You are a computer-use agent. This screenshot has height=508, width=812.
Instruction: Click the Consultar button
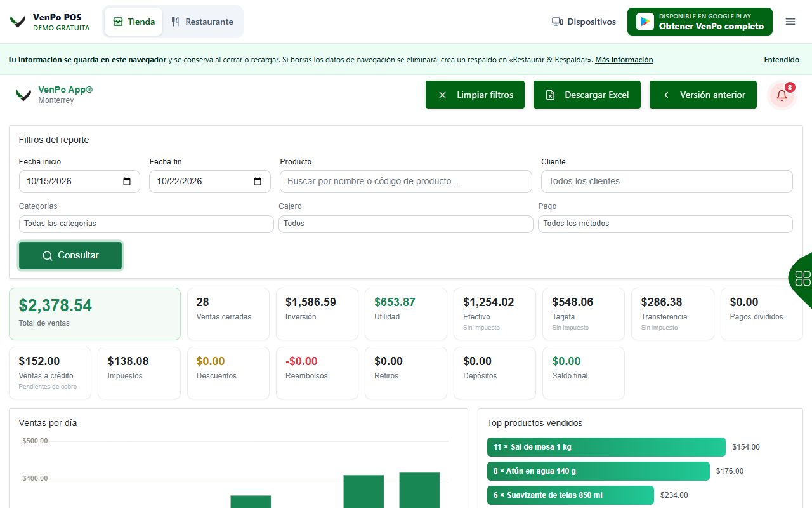[70, 255]
